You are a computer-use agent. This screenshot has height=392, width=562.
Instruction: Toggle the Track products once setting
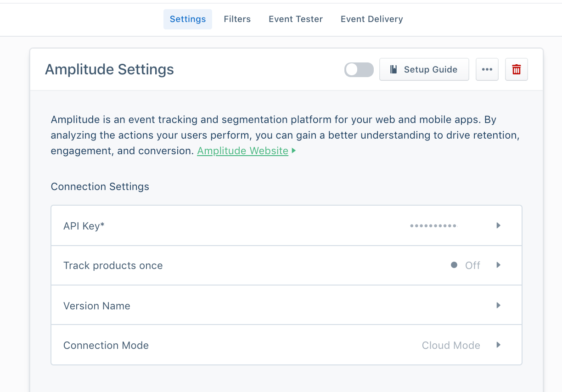tap(286, 265)
